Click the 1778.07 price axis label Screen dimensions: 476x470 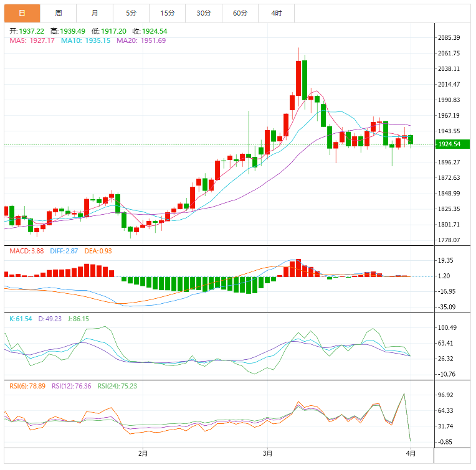pos(449,240)
